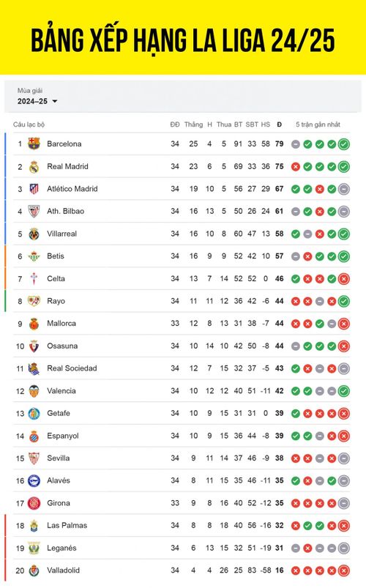Click the Villarreal club crest
The image size is (366, 588).
coord(34,234)
